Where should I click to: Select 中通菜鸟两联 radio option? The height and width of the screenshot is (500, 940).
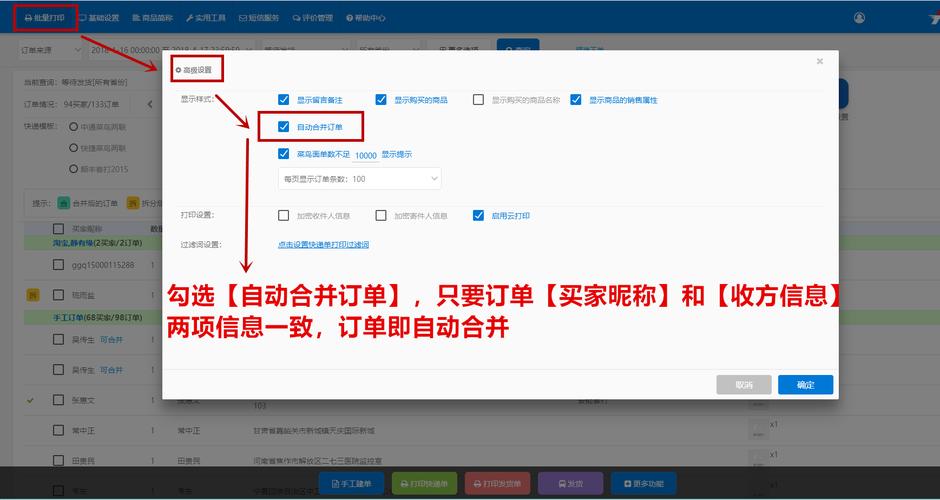73,126
